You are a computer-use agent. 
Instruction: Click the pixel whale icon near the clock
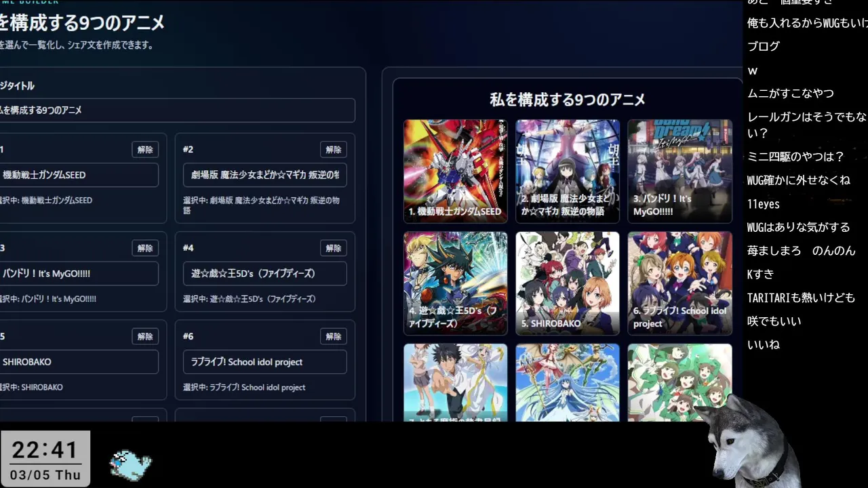(x=130, y=466)
